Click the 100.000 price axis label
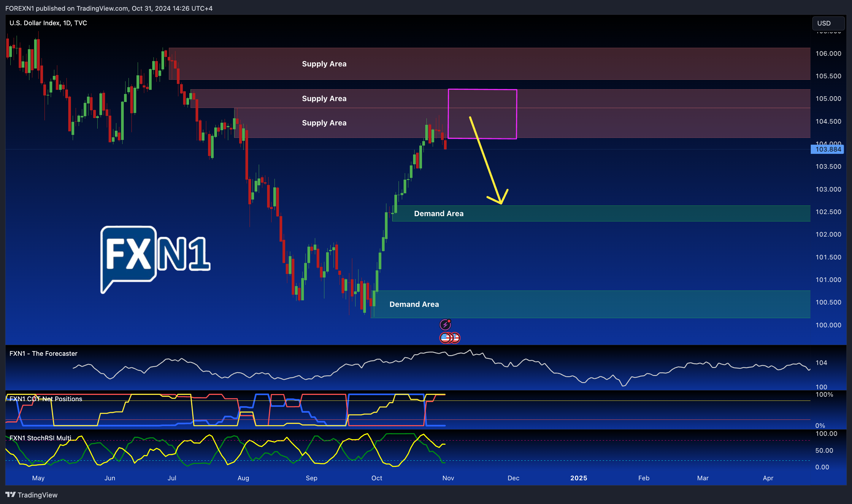This screenshot has width=852, height=504. tap(828, 325)
